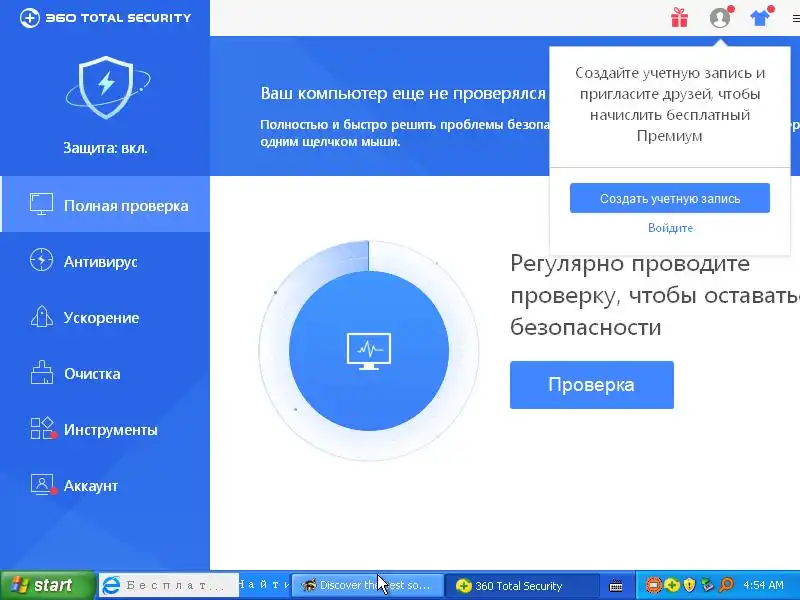Open the 360 green plus tray icon
800x600 pixels.
pyautogui.click(x=672, y=585)
